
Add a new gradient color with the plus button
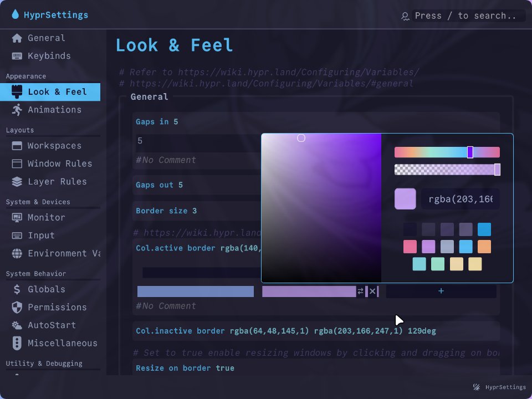[x=441, y=291]
